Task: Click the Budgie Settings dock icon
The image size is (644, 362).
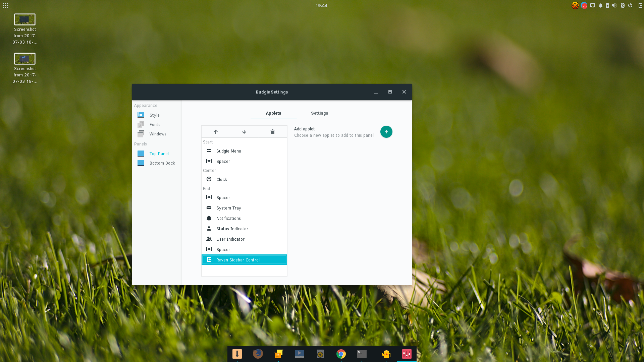Action: 407,354
